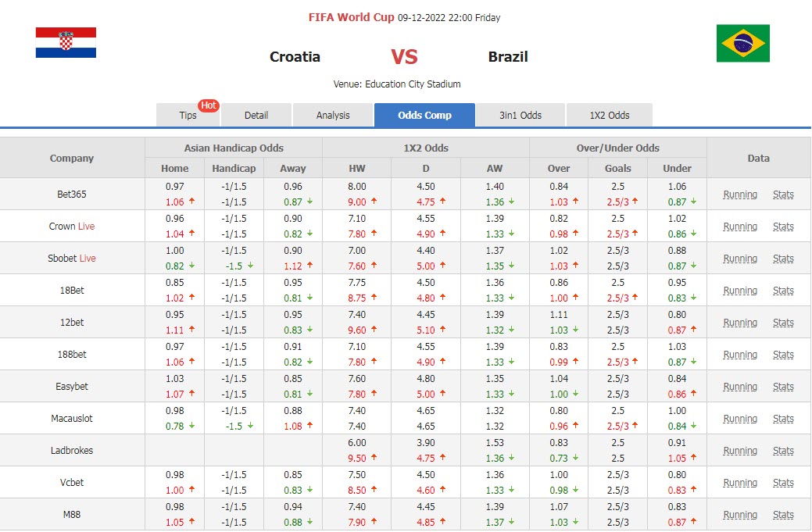Switch to the Detail tab
Viewport: 812px width, 532px height.
[x=256, y=116]
